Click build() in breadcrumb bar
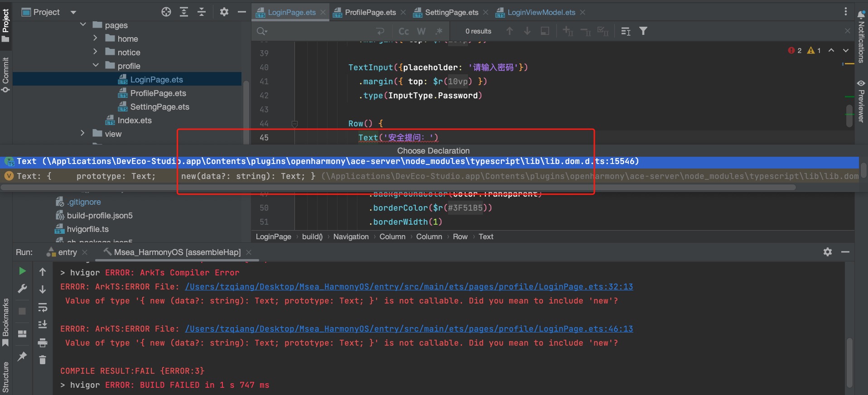Image resolution: width=868 pixels, height=395 pixels. click(x=312, y=236)
